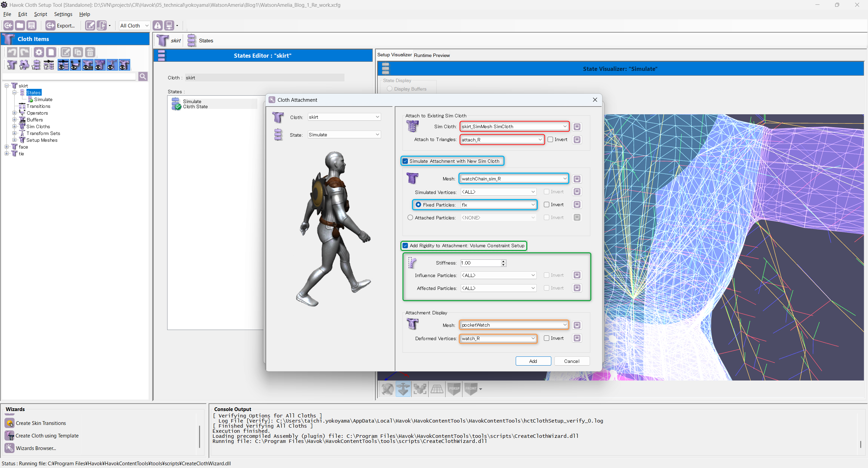The width and height of the screenshot is (868, 468).
Task: Click the save file toolbar icon
Action: point(32,25)
